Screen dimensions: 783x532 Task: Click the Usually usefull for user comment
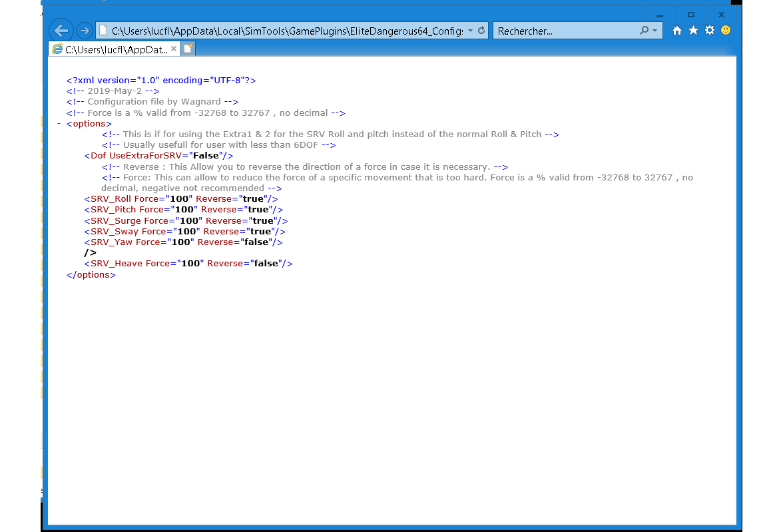[x=218, y=145]
